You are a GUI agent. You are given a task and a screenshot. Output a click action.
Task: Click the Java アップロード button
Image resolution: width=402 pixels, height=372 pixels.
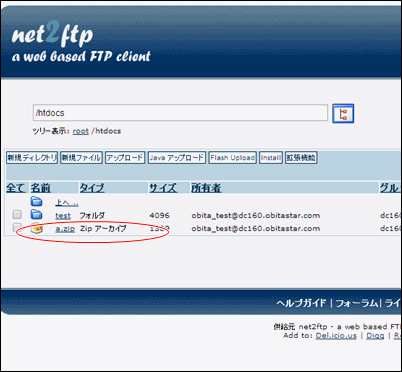[x=177, y=158]
